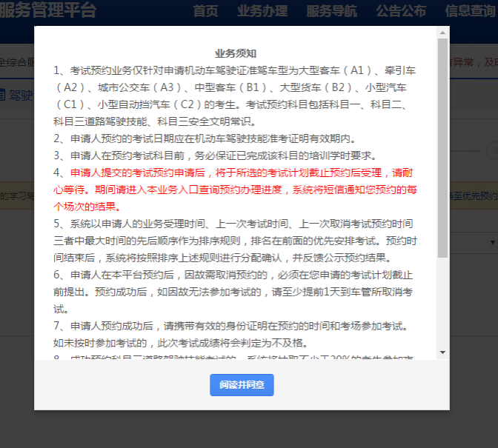Click the 阅读并同意 button

(x=242, y=385)
